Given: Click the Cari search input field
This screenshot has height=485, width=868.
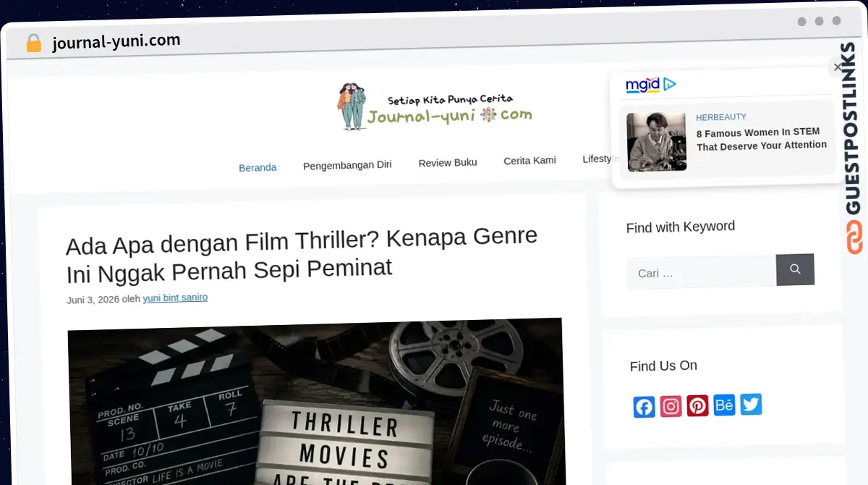Looking at the screenshot, I should [x=701, y=272].
